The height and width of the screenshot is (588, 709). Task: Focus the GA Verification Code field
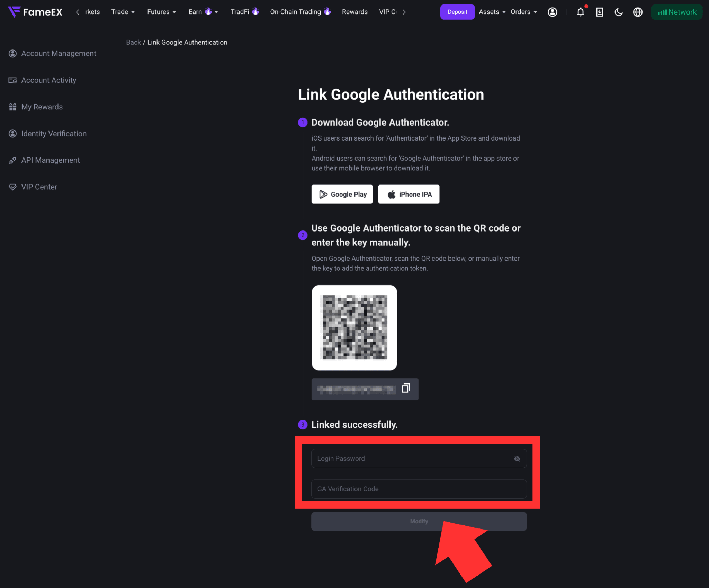(419, 489)
